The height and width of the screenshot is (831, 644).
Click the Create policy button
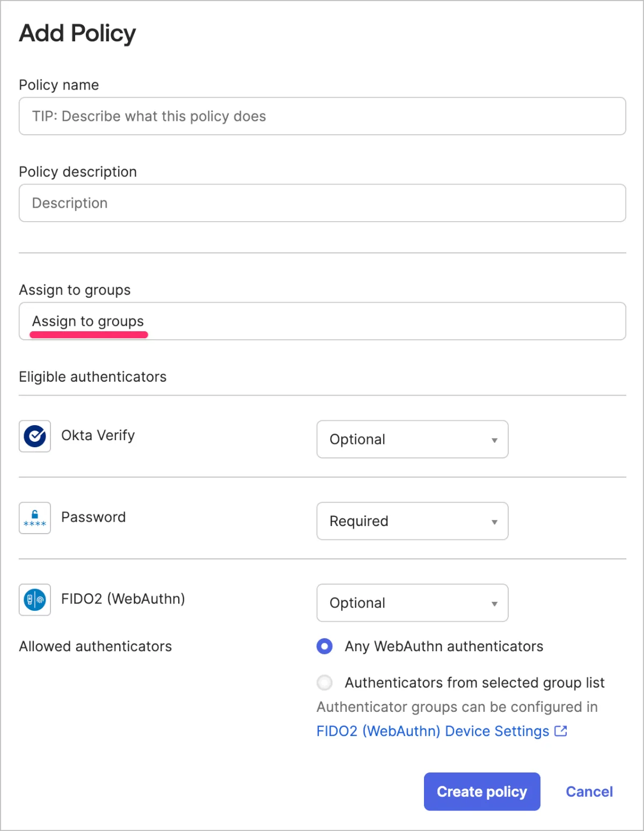tap(482, 791)
